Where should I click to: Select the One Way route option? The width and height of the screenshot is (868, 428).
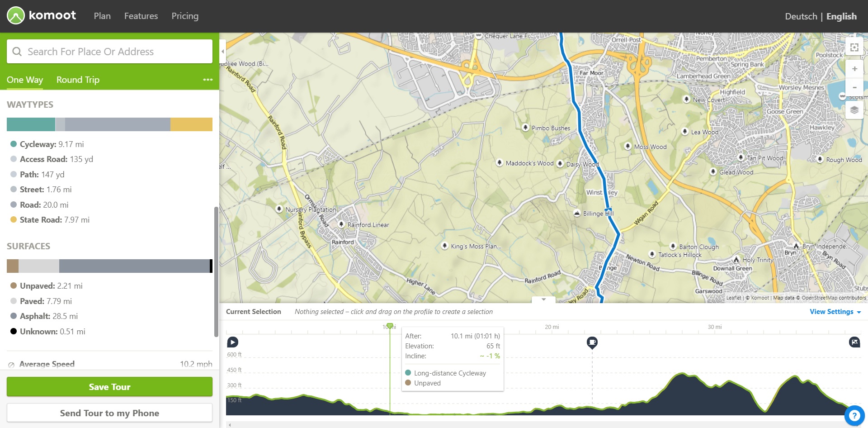tap(25, 80)
